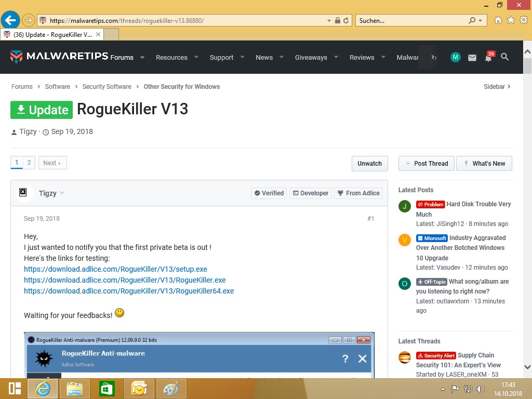
Task: Open the RogueKiller64.exe download link
Action: click(129, 291)
